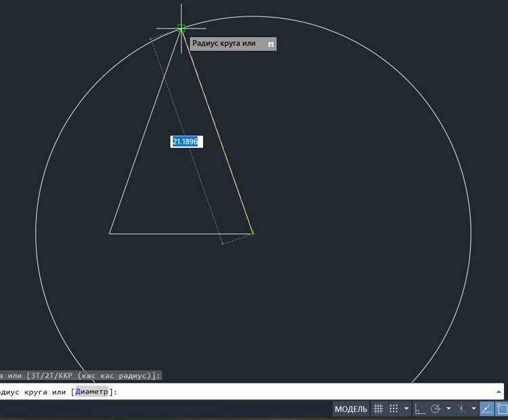
Task: Open polar tracking angle dropdown arrow
Action: coord(448,409)
